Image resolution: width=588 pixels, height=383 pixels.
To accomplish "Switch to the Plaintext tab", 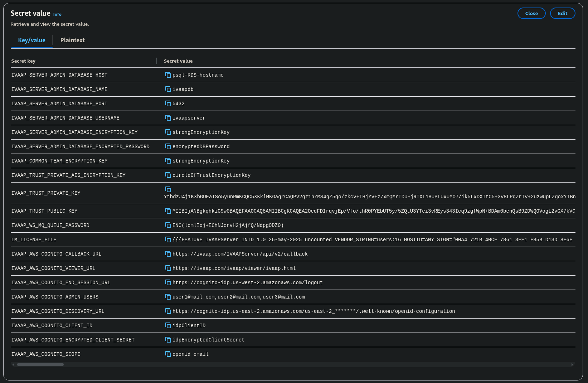I will [72, 40].
